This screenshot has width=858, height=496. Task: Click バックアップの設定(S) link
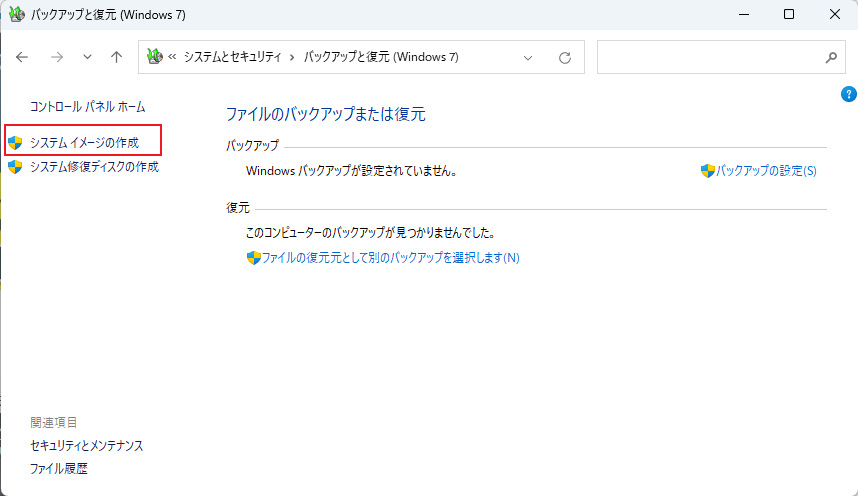pyautogui.click(x=766, y=171)
